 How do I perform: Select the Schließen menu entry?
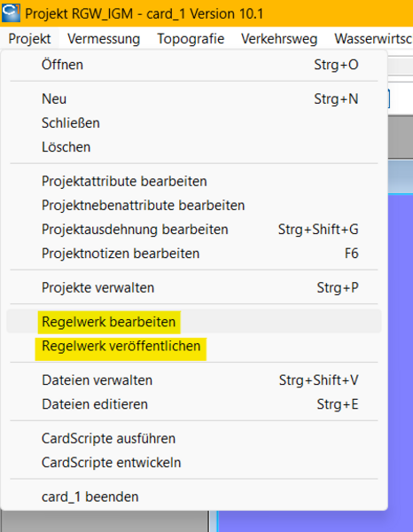(x=194, y=123)
